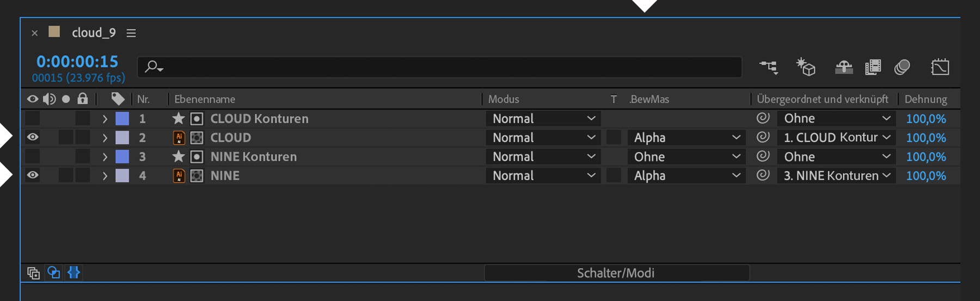980x301 pixels.
Task: Show the CLOUD Konturen layer visibility
Action: coord(33,118)
